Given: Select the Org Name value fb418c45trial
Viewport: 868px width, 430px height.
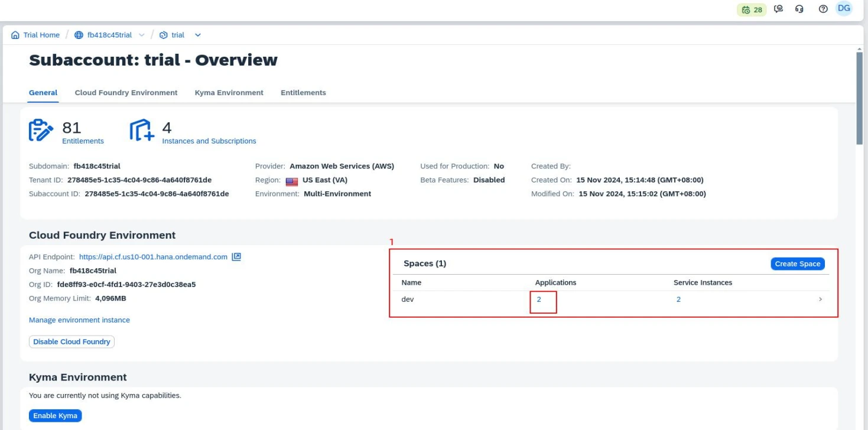Looking at the screenshot, I should pos(93,271).
